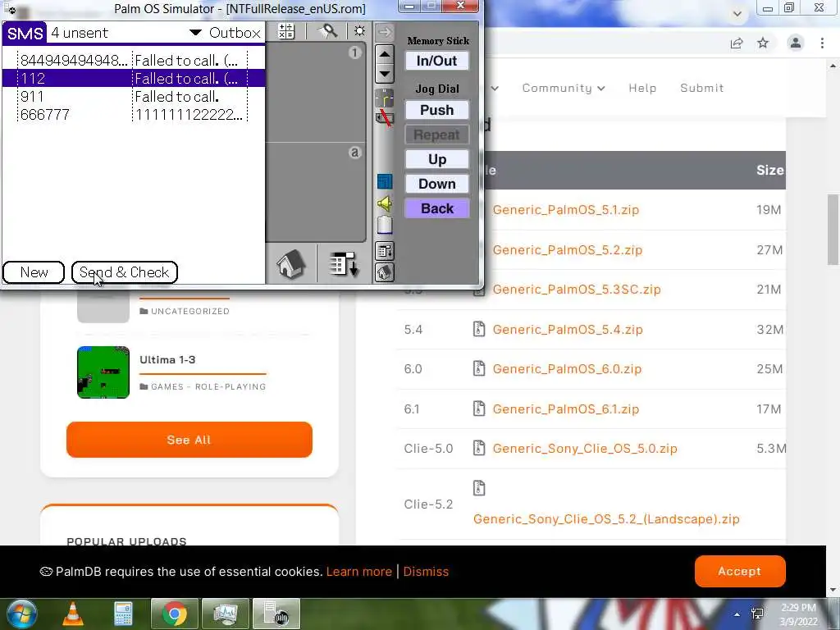Click the battery level icon
The width and height of the screenshot is (840, 630).
[385, 225]
